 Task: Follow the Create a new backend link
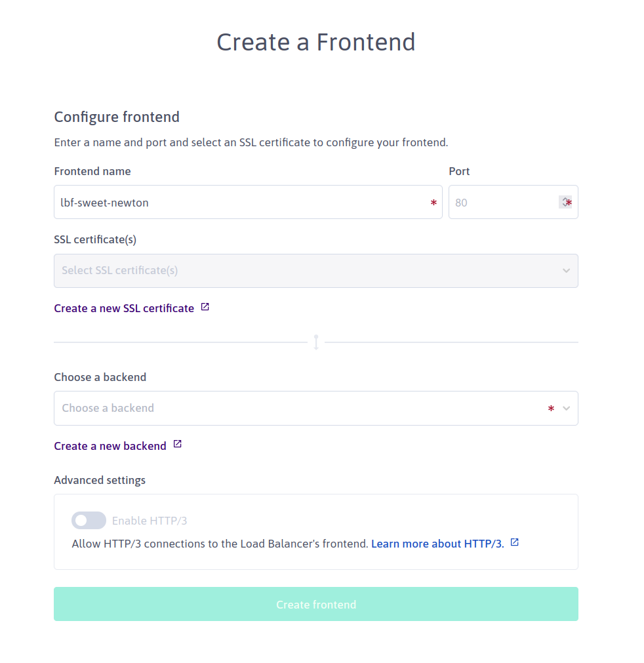pos(110,446)
